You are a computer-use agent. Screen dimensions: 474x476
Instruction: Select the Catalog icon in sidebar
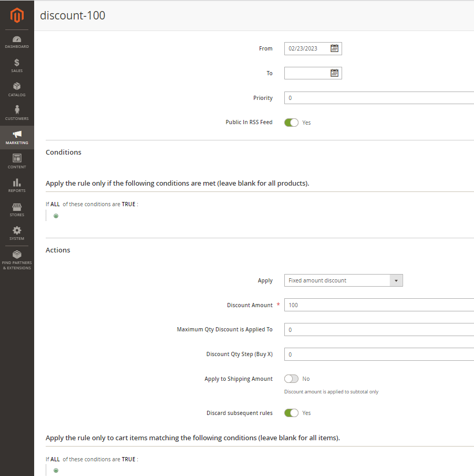click(16, 88)
